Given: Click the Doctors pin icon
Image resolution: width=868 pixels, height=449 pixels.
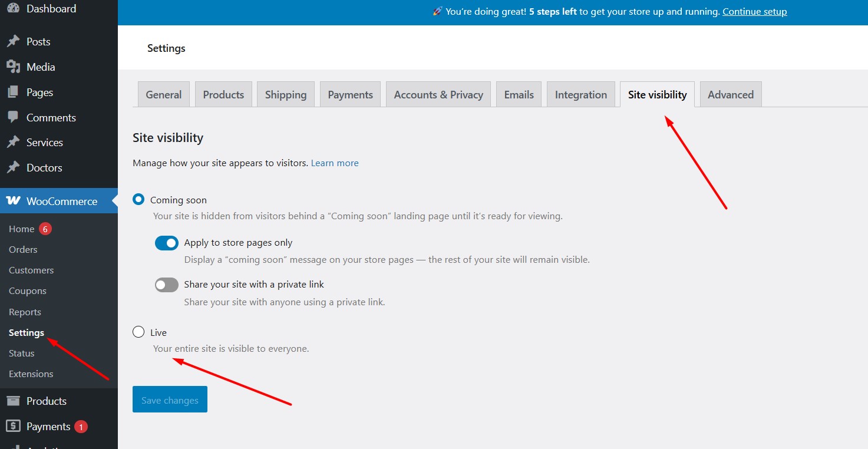Looking at the screenshot, I should (13, 167).
